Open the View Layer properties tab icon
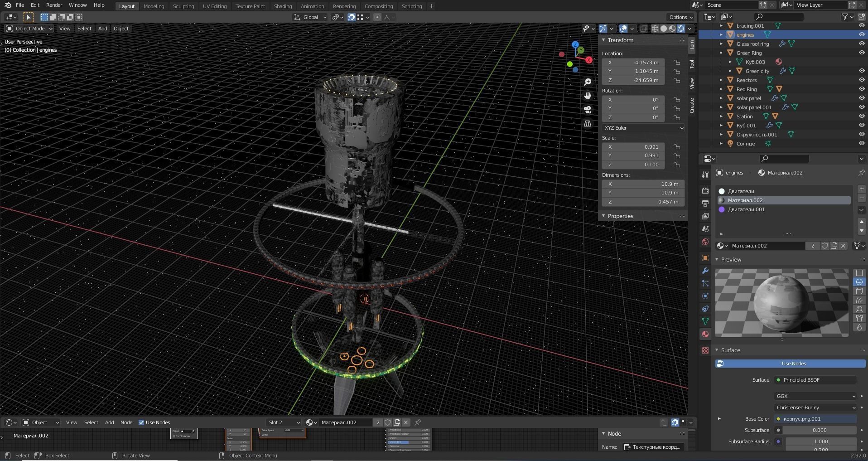868x461 pixels. pos(705,216)
